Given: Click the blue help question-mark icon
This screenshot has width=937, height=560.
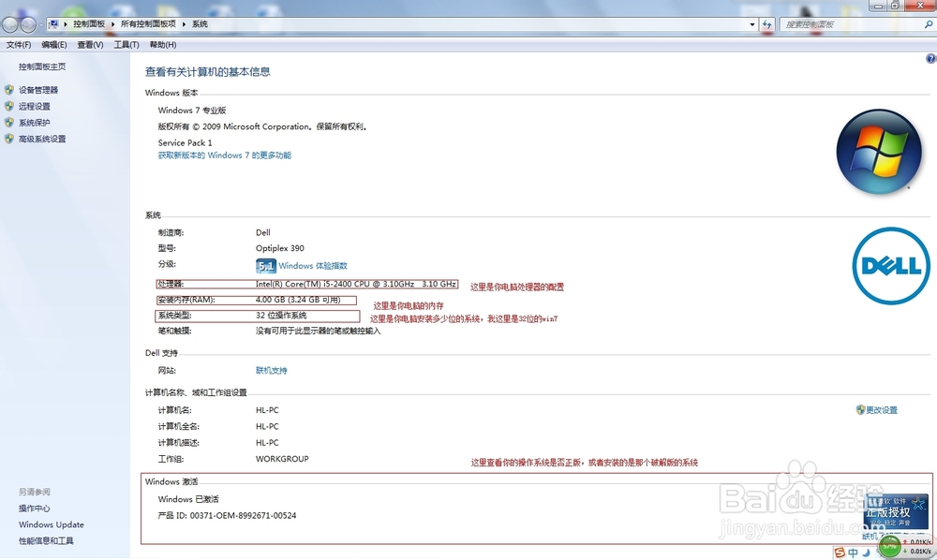Looking at the screenshot, I should (931, 58).
